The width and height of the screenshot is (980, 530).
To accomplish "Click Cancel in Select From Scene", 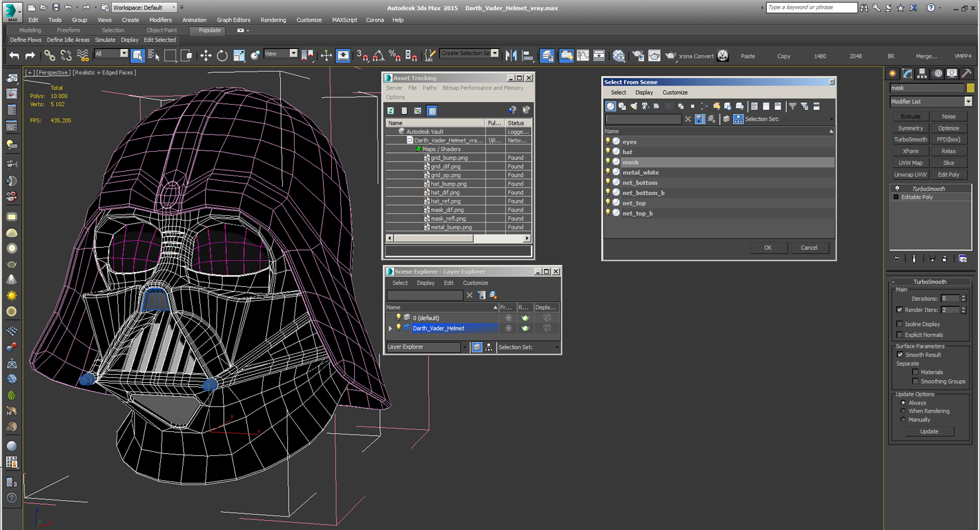I will [x=809, y=247].
